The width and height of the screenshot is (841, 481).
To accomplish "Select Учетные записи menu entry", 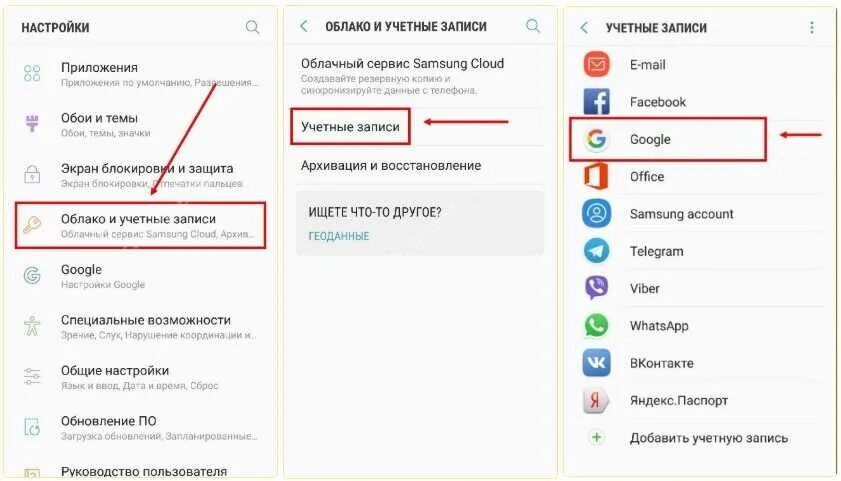I will 350,127.
